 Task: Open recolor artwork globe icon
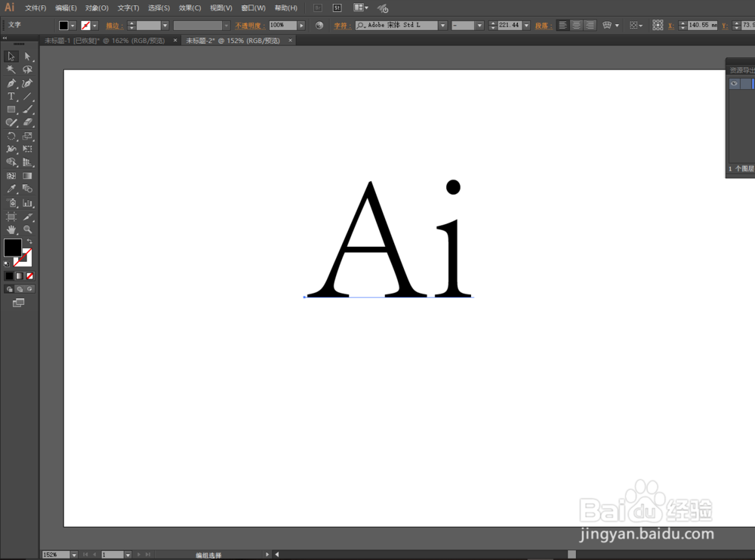pyautogui.click(x=319, y=26)
